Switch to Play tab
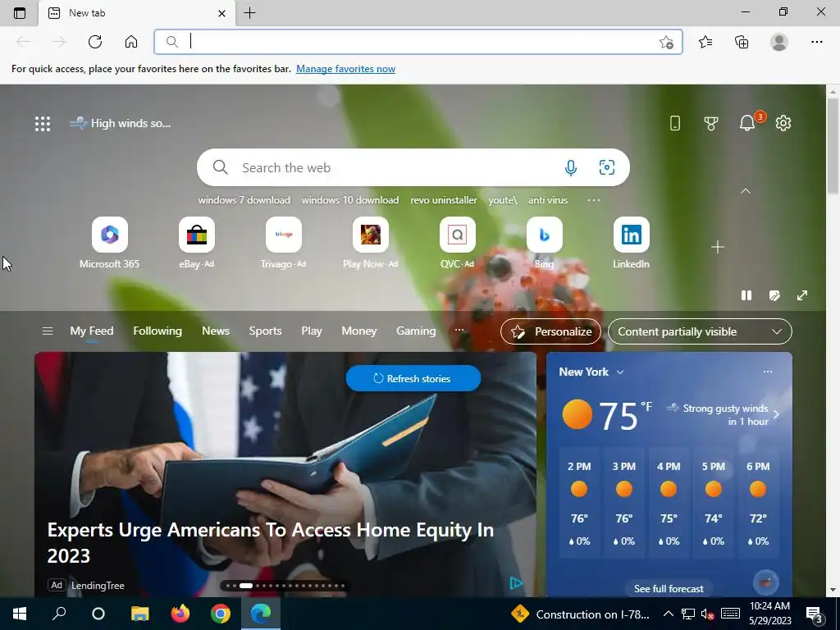 click(312, 331)
